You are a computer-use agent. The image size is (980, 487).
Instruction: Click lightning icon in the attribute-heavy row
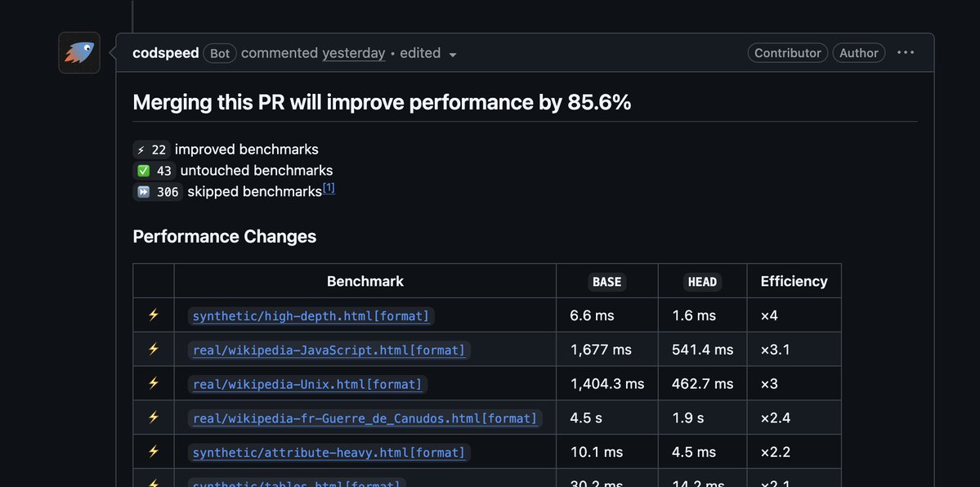(154, 451)
